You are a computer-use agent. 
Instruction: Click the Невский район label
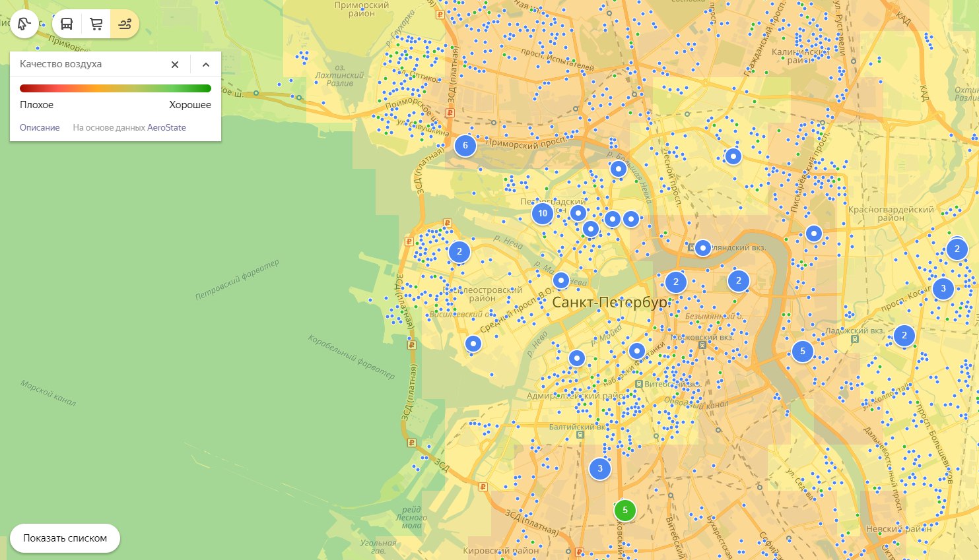tap(899, 529)
